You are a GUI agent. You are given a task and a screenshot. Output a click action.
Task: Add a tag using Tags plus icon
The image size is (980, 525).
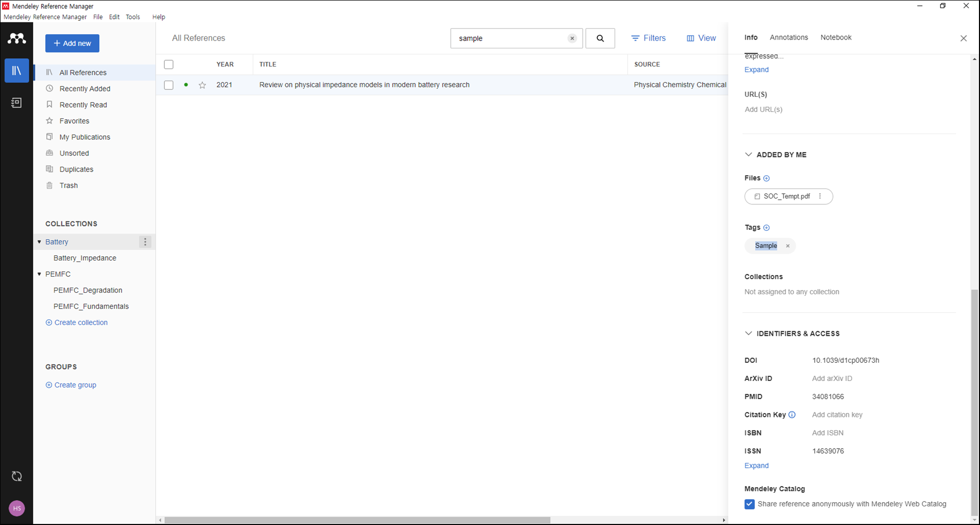tap(766, 228)
